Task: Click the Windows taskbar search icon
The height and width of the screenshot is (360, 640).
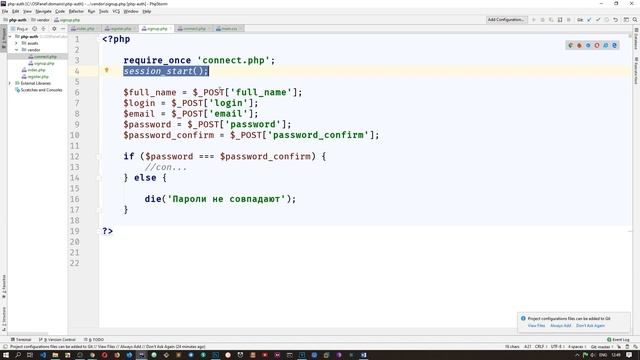Action: coord(18,355)
